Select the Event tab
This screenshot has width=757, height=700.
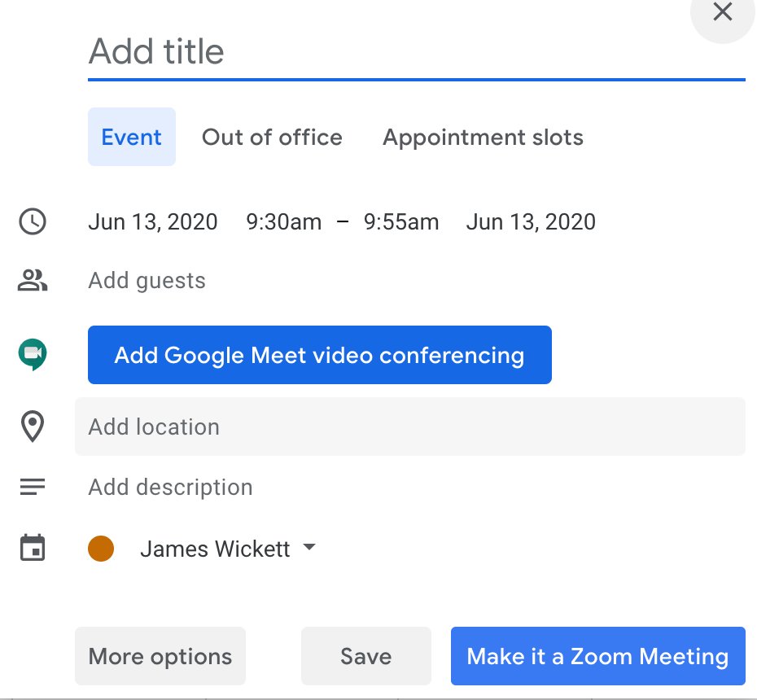(131, 137)
